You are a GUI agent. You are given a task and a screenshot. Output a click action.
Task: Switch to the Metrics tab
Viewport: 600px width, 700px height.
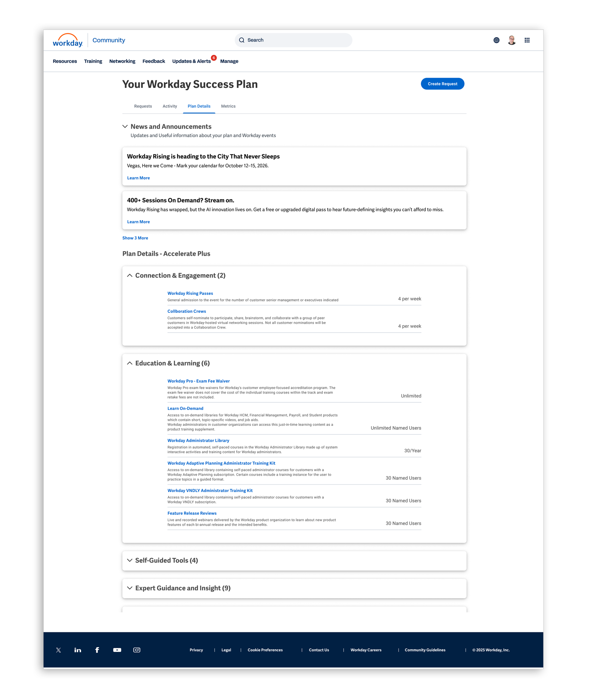(228, 106)
